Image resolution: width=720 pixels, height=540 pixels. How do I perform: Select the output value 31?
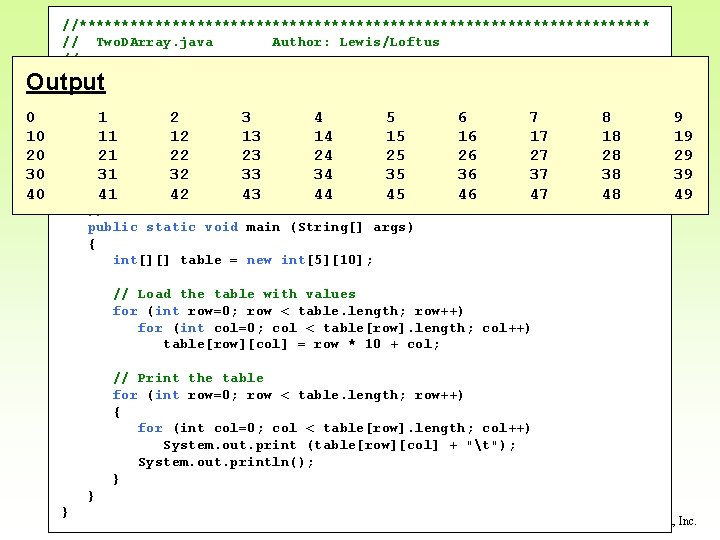pyautogui.click(x=107, y=174)
